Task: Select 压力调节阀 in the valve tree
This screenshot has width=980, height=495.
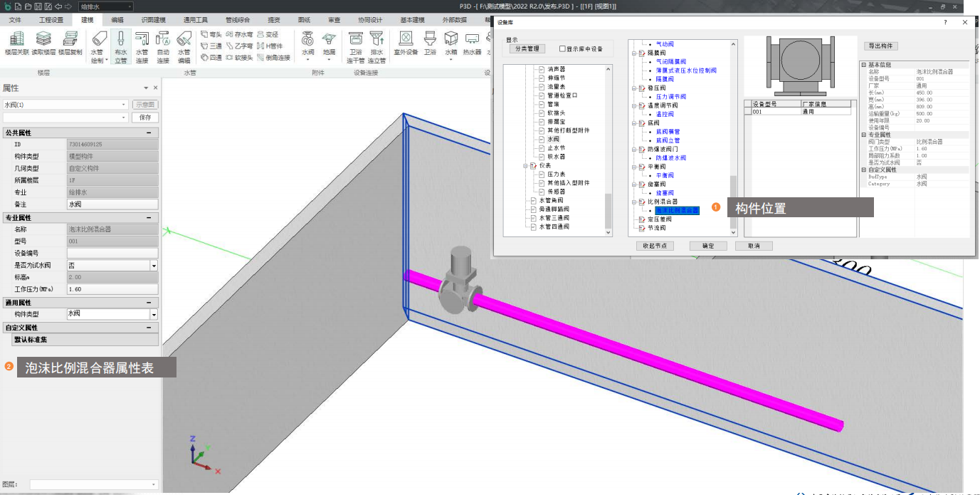Action: (670, 96)
